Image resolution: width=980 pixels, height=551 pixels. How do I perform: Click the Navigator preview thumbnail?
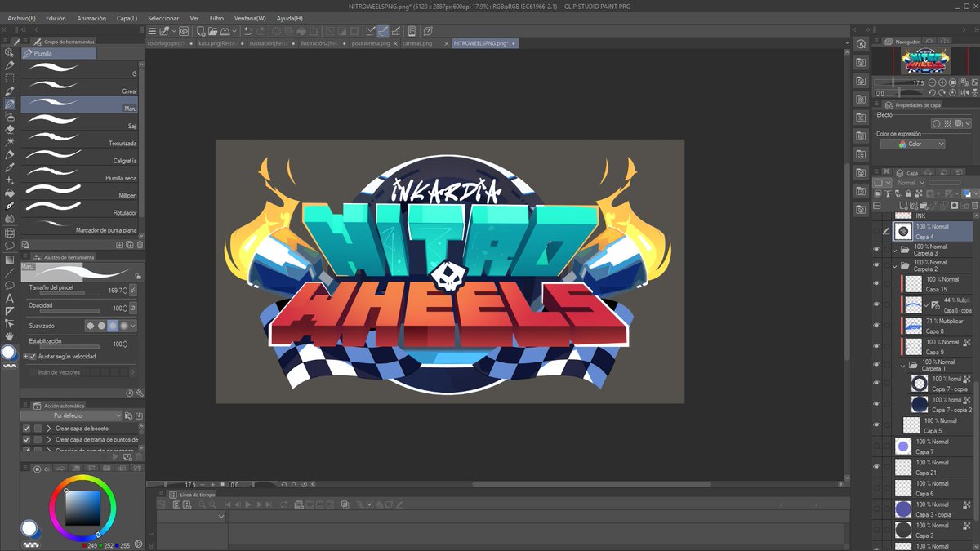pos(925,61)
